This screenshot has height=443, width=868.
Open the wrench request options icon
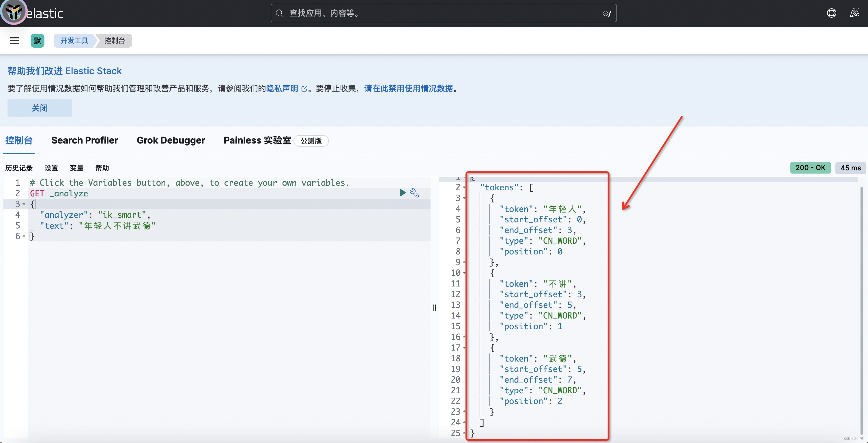[x=414, y=193]
